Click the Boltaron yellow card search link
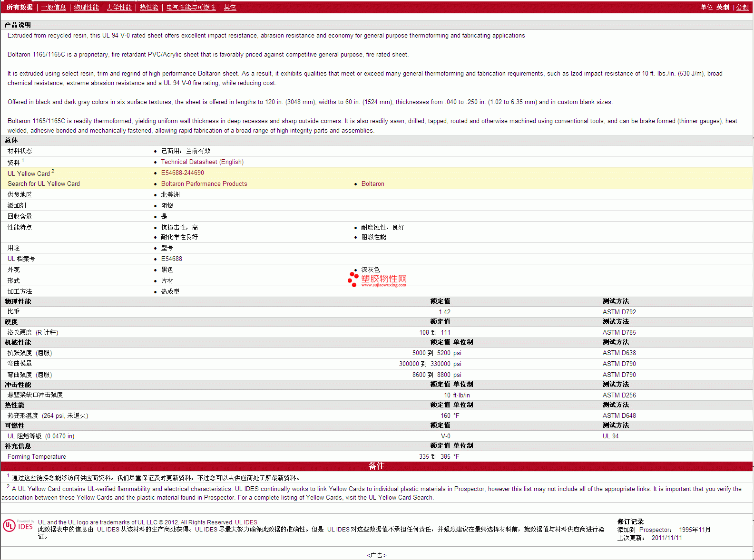Screen dimensions: 754x560 point(372,184)
